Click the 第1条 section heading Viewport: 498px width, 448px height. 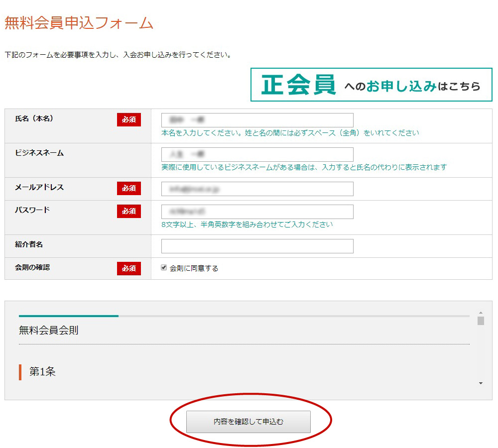click(x=42, y=371)
